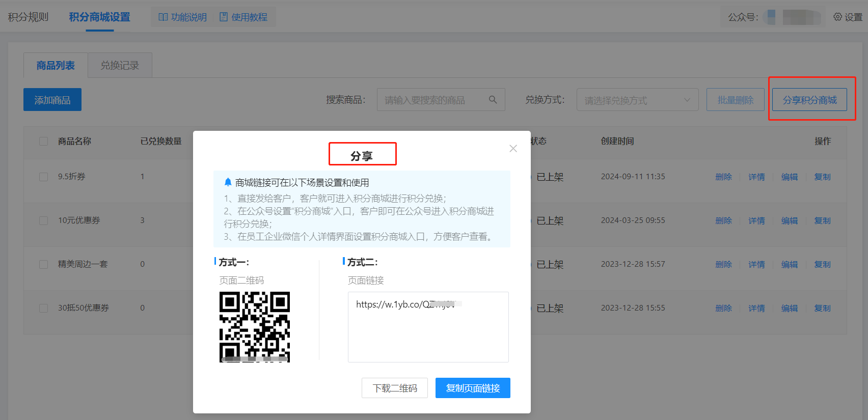Open 详情 for 9.5折券
This screenshot has height=420, width=868.
click(756, 177)
